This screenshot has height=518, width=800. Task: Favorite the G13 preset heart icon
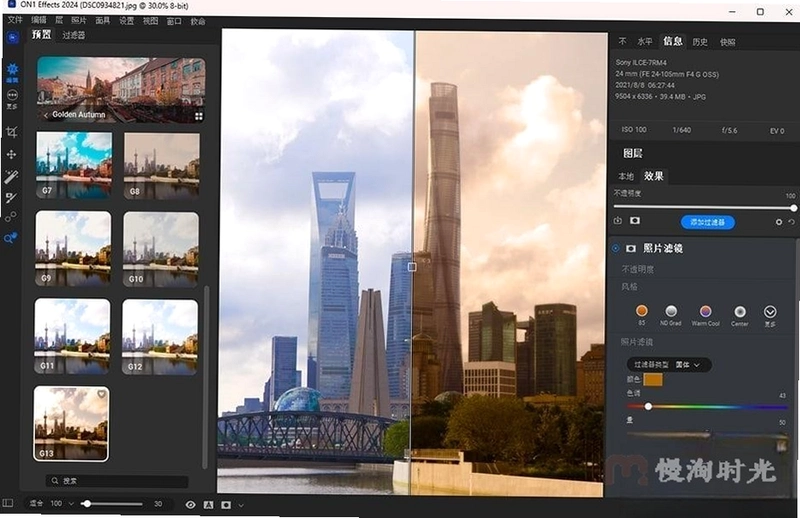click(x=101, y=394)
